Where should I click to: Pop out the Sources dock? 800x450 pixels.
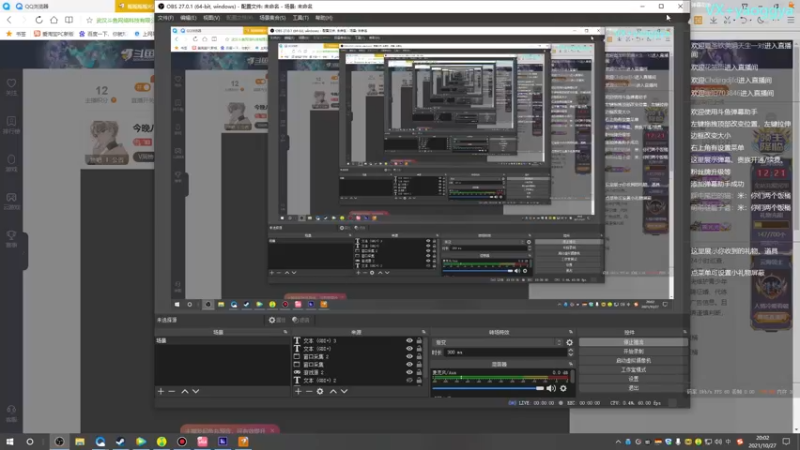pyautogui.click(x=423, y=332)
